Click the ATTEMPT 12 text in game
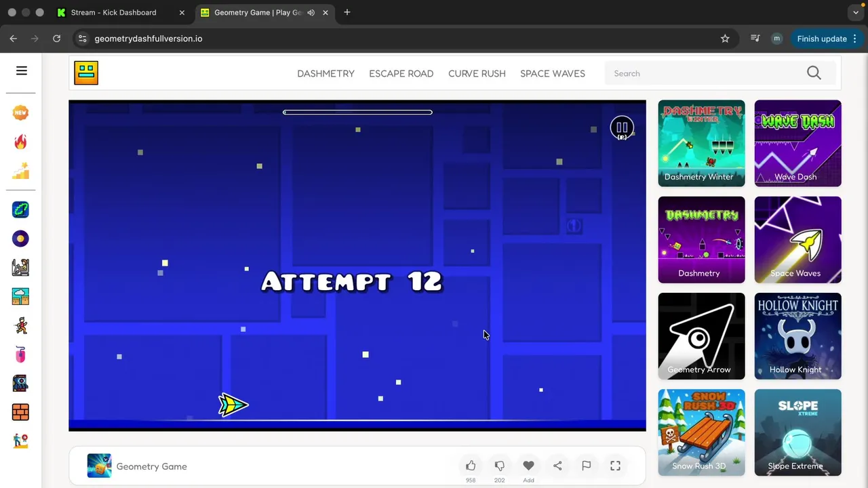Image resolution: width=868 pixels, height=488 pixels. point(352,281)
